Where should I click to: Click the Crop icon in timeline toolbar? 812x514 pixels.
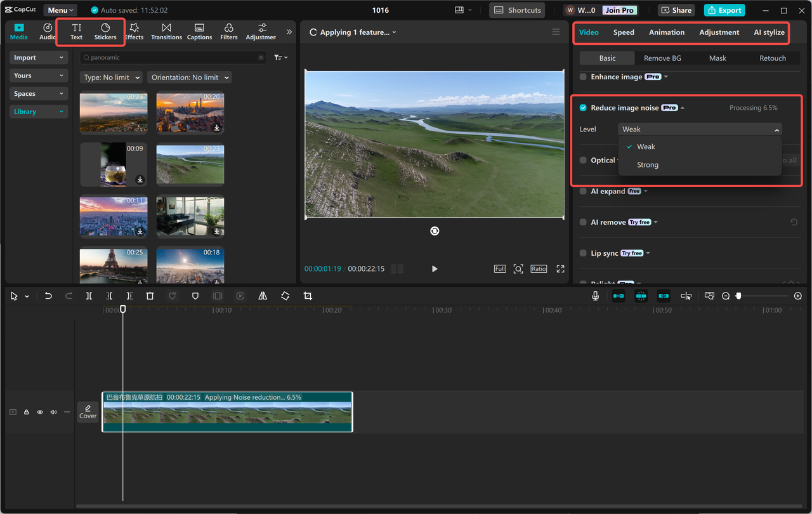308,295
